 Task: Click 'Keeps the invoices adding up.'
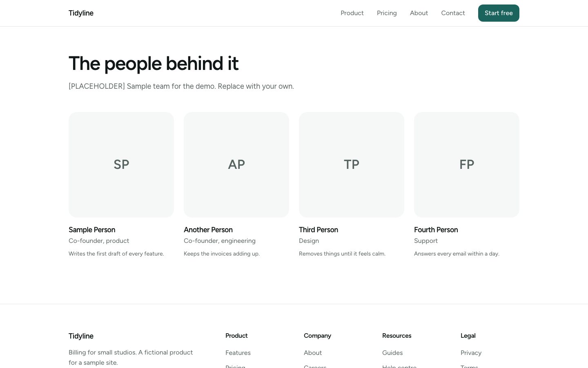pyautogui.click(x=222, y=254)
